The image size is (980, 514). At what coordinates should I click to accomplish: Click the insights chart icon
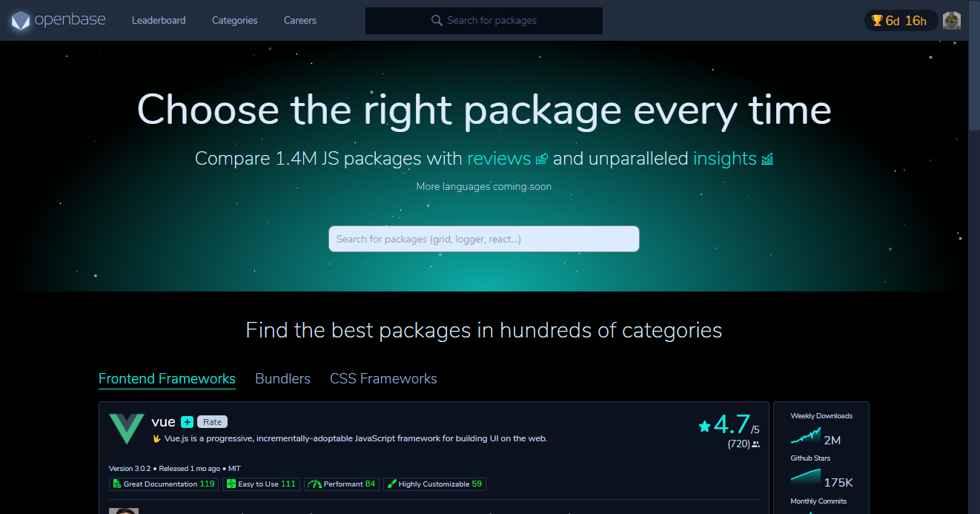click(767, 159)
